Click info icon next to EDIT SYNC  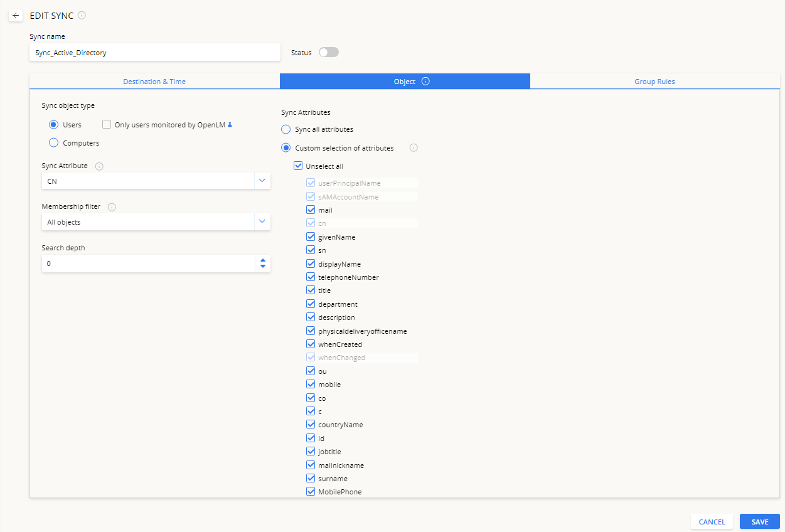click(x=82, y=16)
